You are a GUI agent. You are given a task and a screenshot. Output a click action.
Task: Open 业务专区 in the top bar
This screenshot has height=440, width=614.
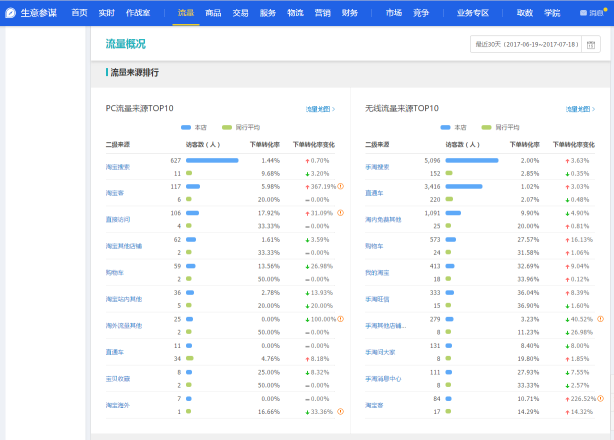coord(473,13)
